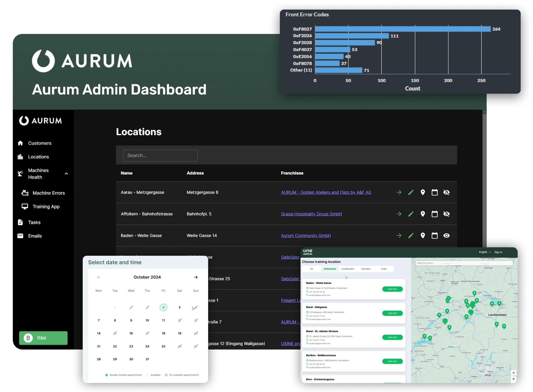Click map pin for Affoltern - Bahnhofstrasse
Screen dimensions: 533x392
tap(423, 214)
